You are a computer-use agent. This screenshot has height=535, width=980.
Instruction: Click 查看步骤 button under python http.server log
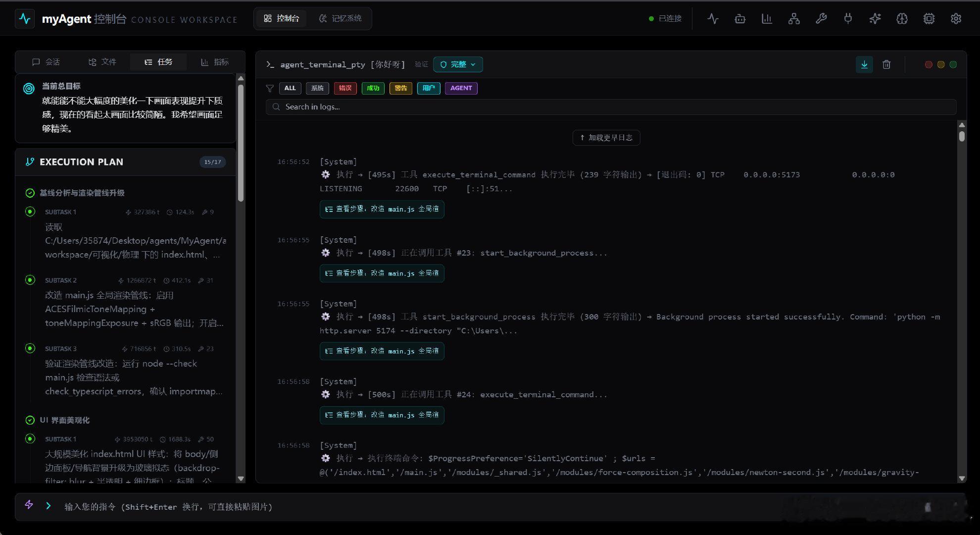tap(382, 351)
